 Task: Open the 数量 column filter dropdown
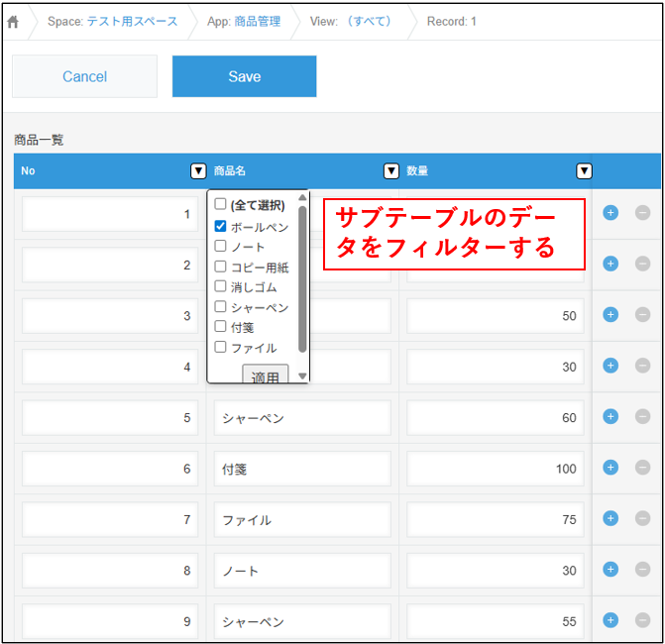click(585, 171)
